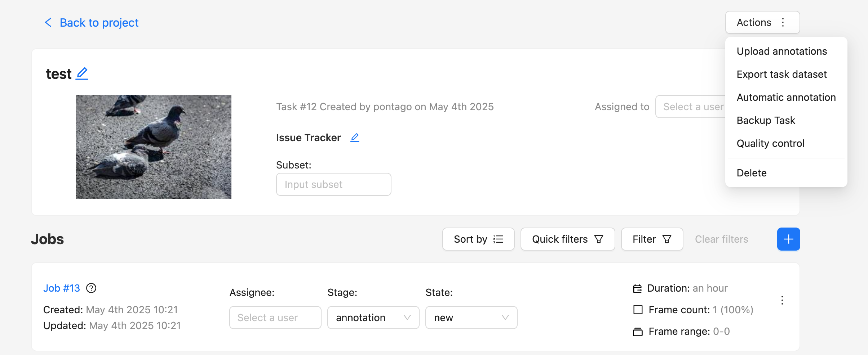This screenshot has height=355, width=868.
Task: Click the Frame range icon
Action: (638, 332)
